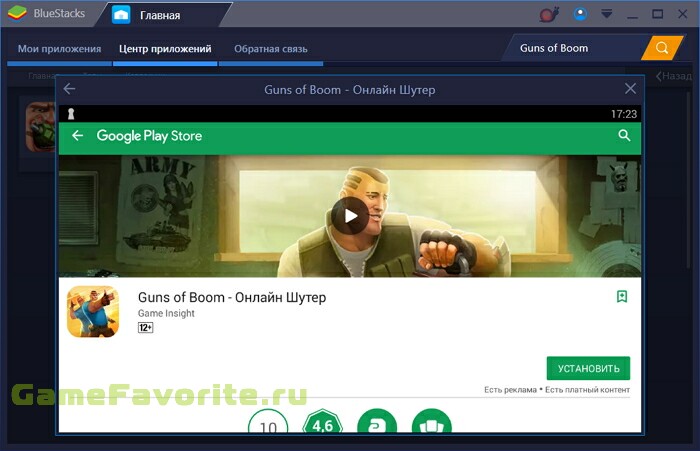The image size is (700, 451).
Task: Click the 12+ age rating badge
Action: [x=146, y=328]
